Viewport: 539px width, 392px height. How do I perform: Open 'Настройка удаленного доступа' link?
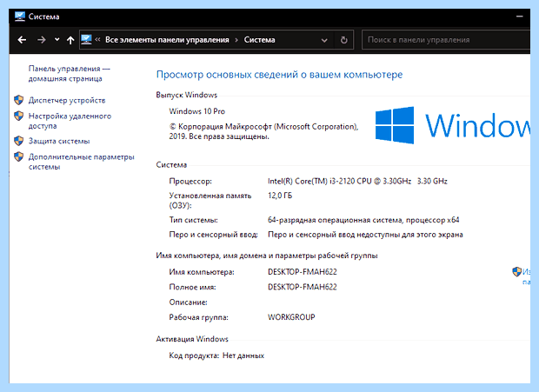(x=70, y=121)
